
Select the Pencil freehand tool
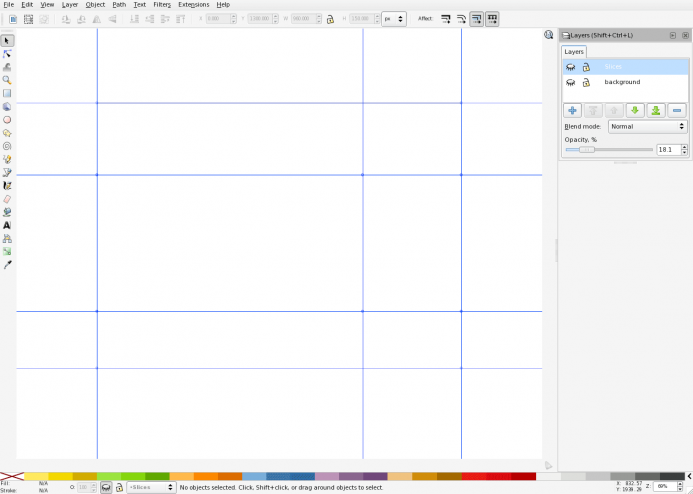click(7, 159)
